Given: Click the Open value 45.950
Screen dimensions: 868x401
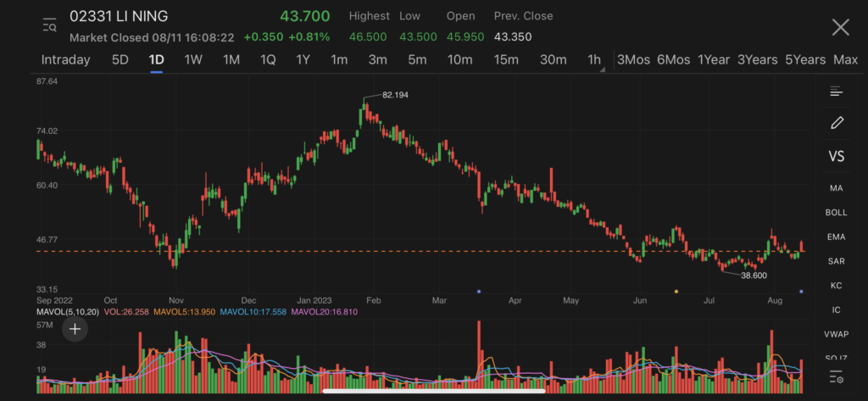Looking at the screenshot, I should coord(465,37).
